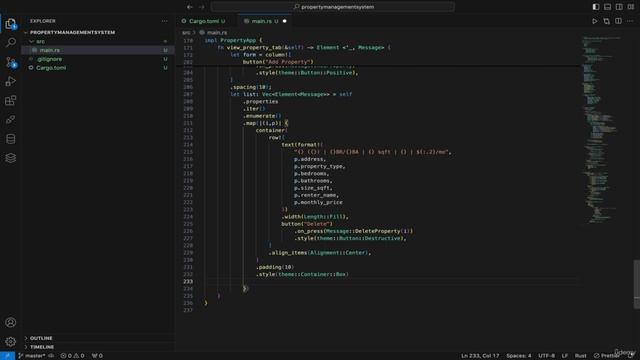Open the Customize Layout icon
The height and width of the screenshot is (360, 640).
[631, 7]
